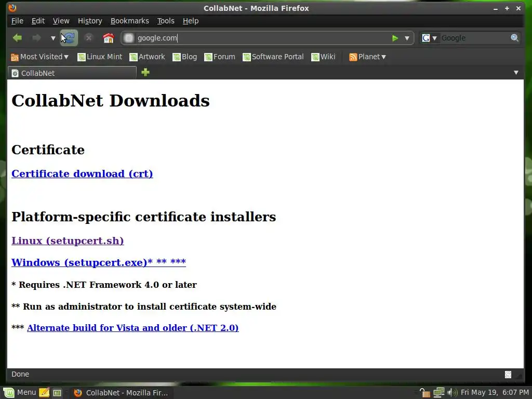Open the Artwork bookmark

(147, 57)
